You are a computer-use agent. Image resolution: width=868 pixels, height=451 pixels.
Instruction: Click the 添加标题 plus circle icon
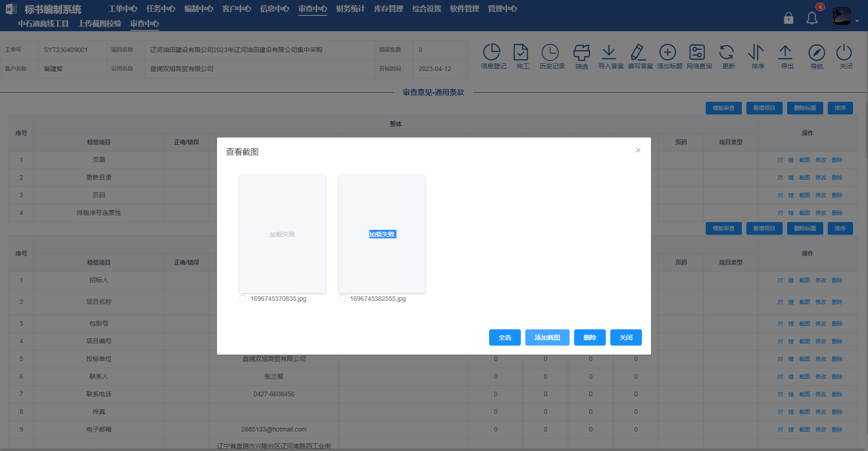click(668, 52)
